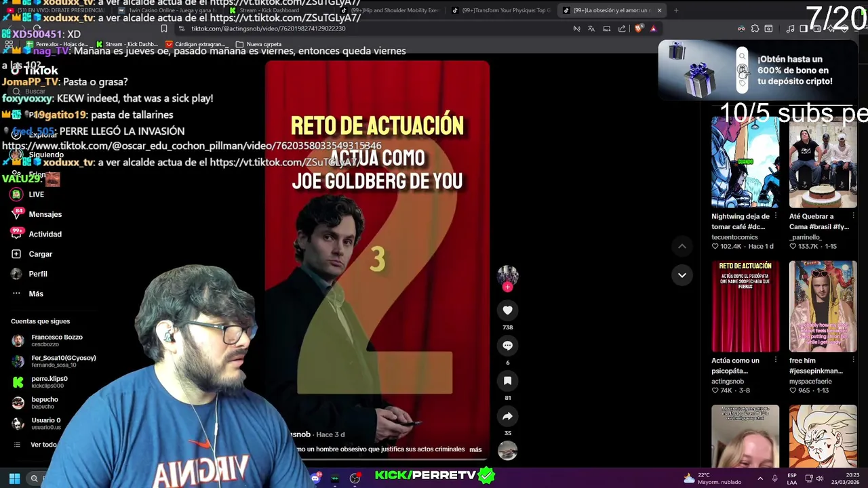
Task: Close the 'La obsesión y el amor' tab
Action: tap(659, 10)
